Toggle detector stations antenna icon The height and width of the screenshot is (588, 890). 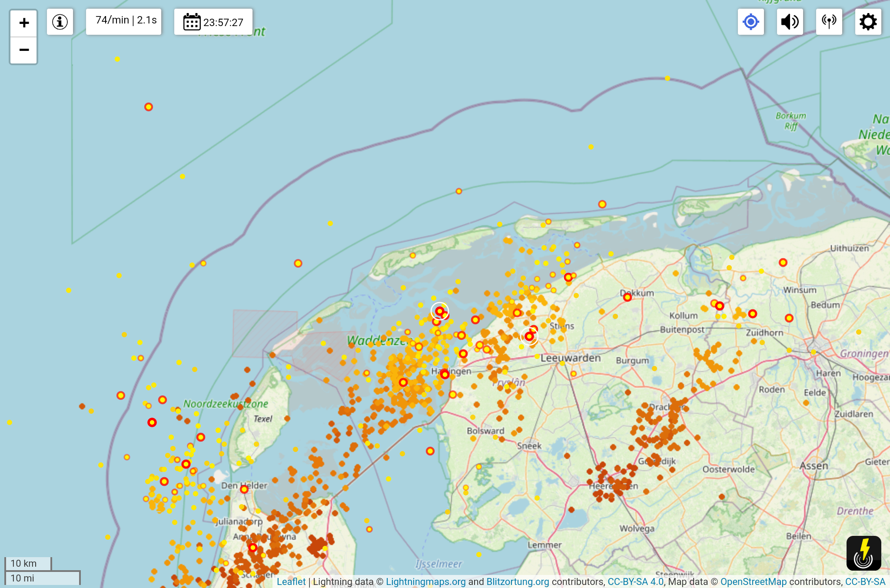point(829,22)
